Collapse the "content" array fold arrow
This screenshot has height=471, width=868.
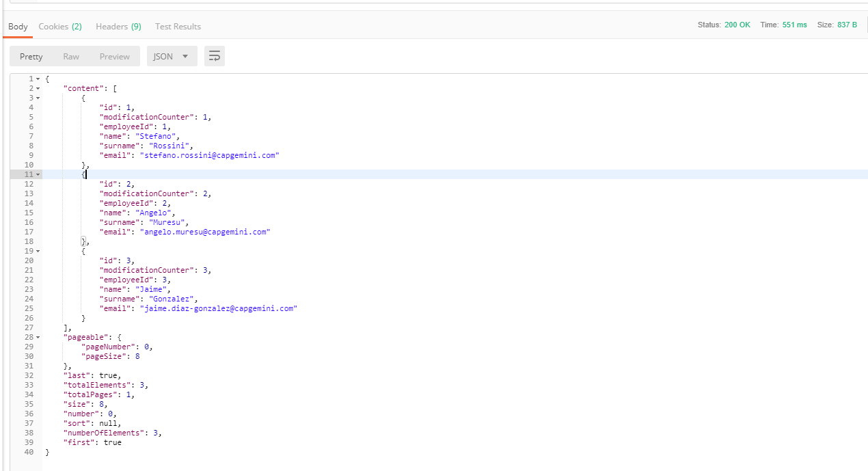tap(38, 89)
